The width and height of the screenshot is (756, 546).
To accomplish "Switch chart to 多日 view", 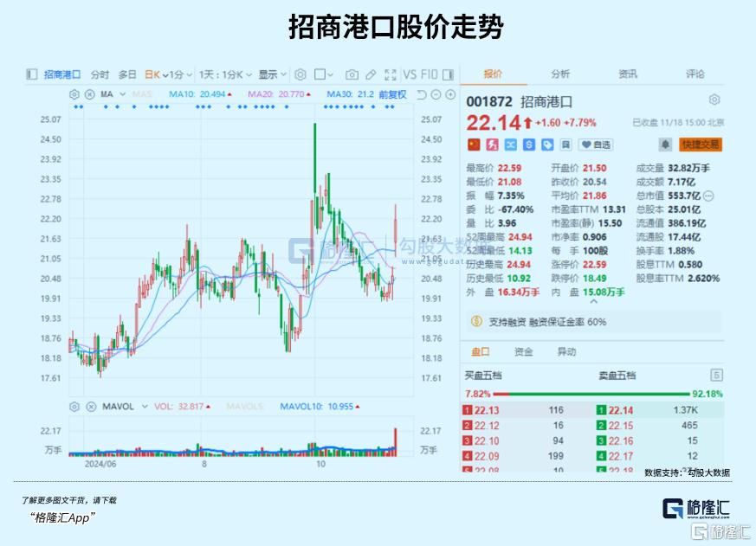I will coord(127,74).
